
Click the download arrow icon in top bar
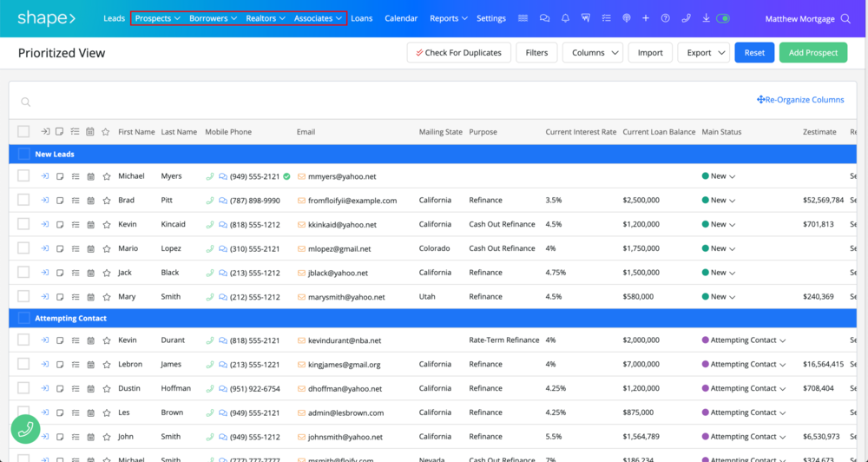coord(706,18)
